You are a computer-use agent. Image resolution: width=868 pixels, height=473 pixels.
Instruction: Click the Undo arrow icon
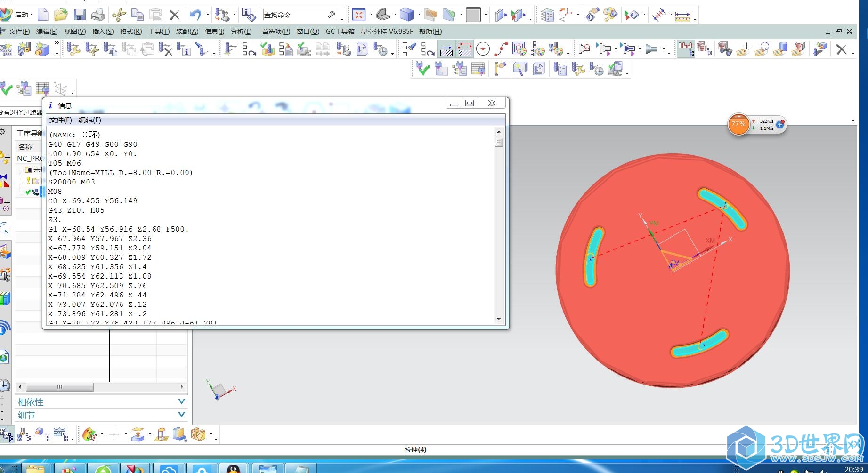195,15
